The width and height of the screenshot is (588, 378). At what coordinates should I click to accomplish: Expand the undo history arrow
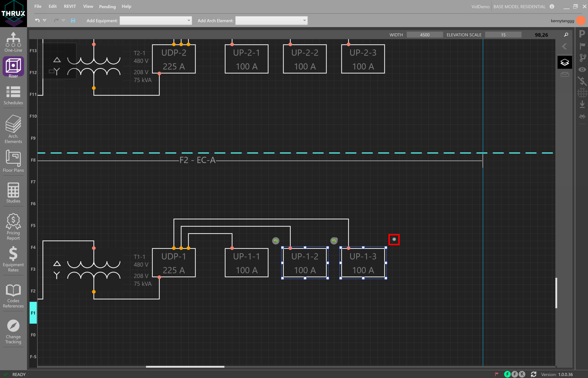45,20
